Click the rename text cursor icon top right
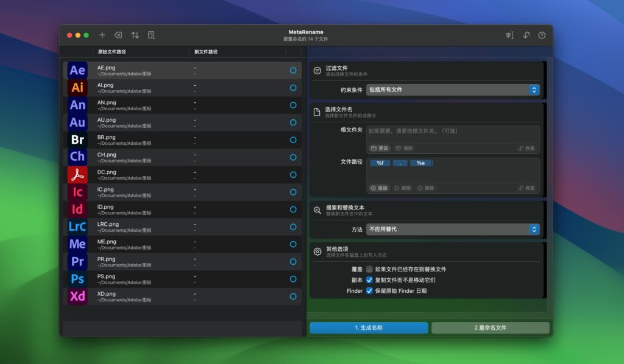The image size is (624, 364). click(509, 35)
